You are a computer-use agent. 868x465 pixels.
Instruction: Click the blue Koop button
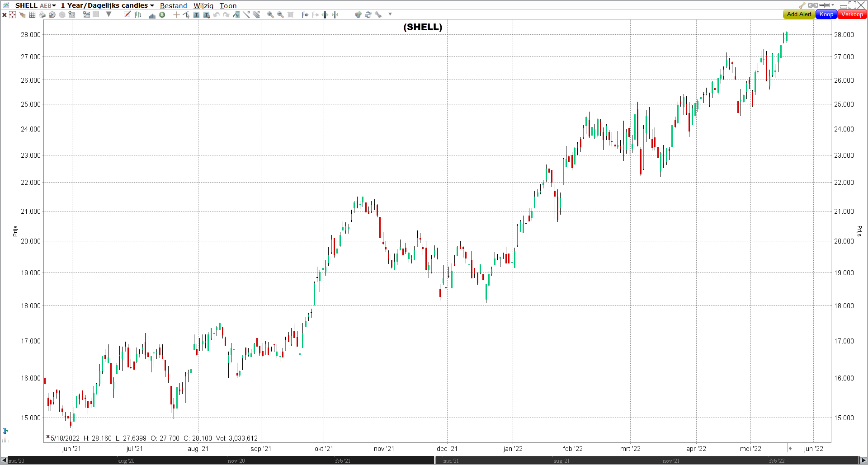tap(826, 14)
